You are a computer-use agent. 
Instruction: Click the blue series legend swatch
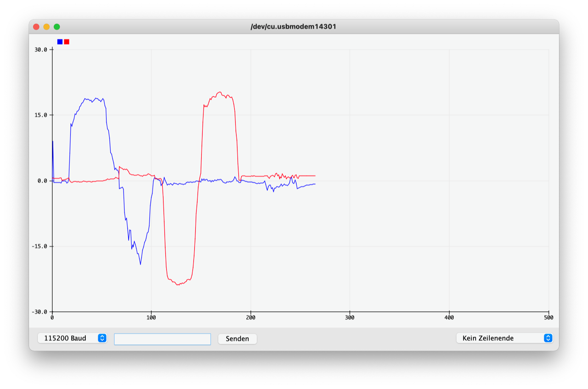[60, 42]
